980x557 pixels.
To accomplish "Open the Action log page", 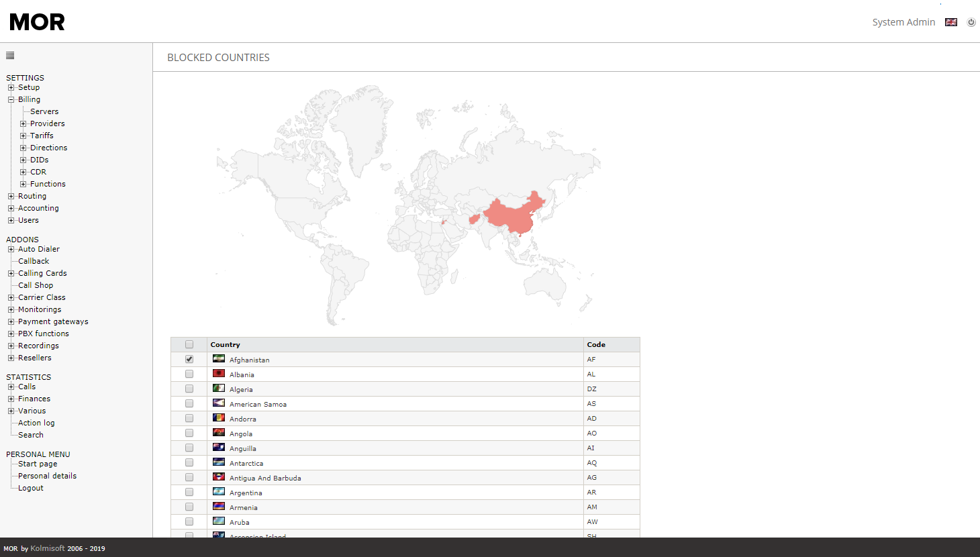I will click(36, 423).
